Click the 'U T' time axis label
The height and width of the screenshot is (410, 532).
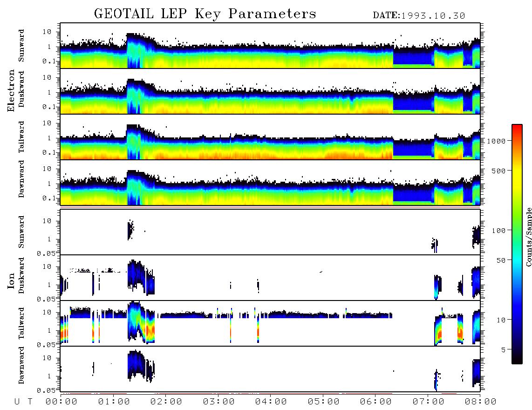pyautogui.click(x=23, y=402)
